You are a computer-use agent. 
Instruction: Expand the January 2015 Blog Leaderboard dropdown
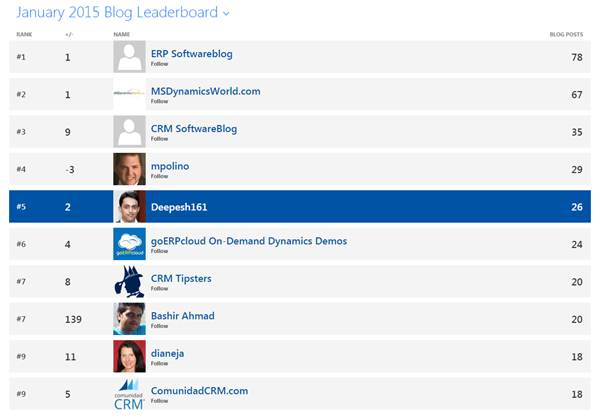[x=226, y=13]
